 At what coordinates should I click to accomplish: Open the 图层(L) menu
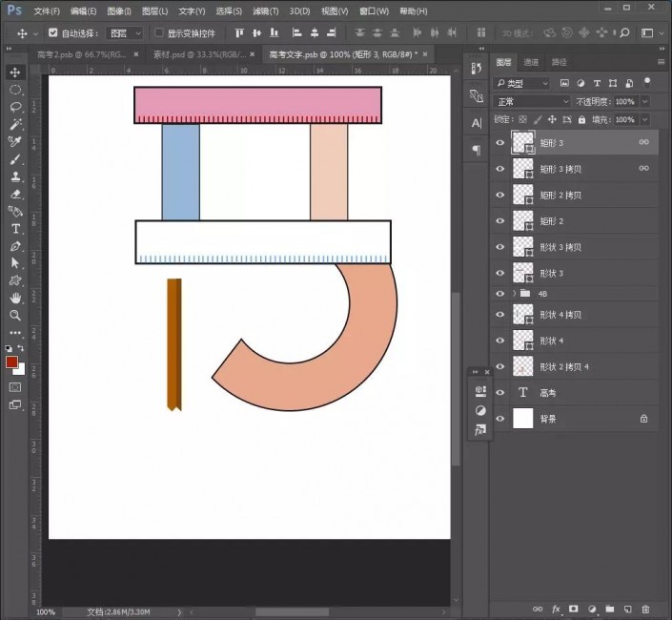tap(154, 11)
